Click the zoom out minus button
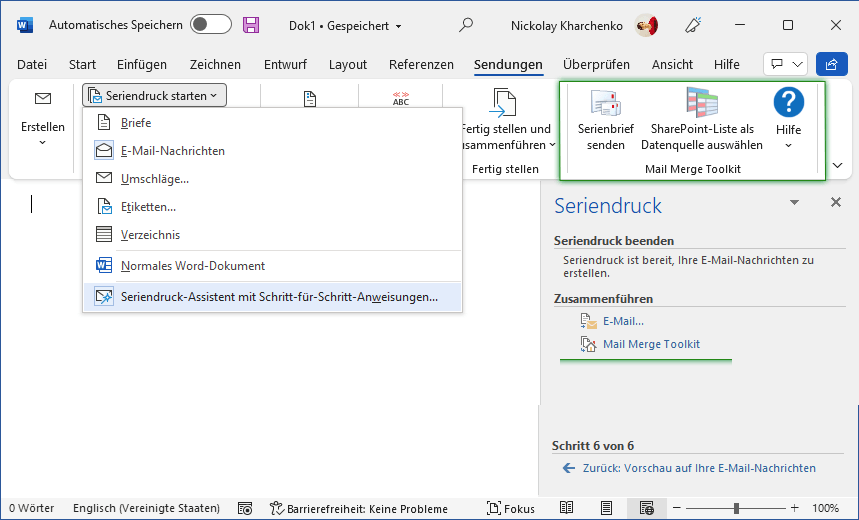The width and height of the screenshot is (859, 520). 677,508
